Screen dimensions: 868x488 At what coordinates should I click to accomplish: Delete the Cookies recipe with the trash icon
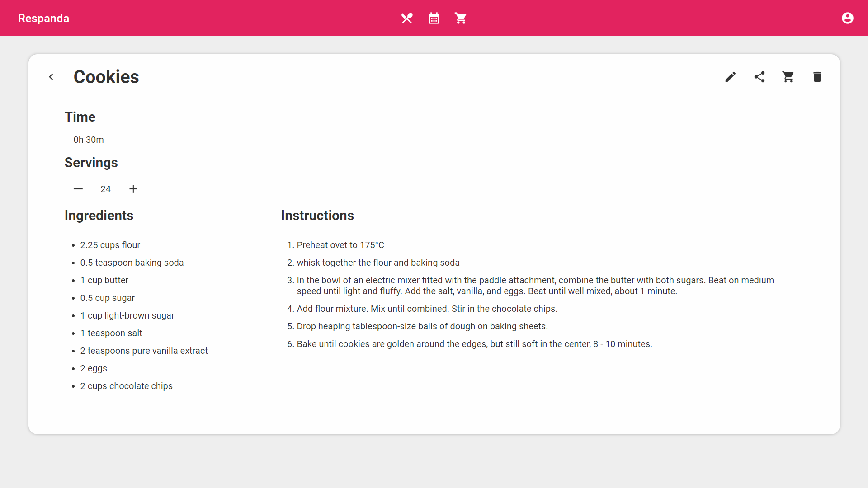(x=817, y=77)
